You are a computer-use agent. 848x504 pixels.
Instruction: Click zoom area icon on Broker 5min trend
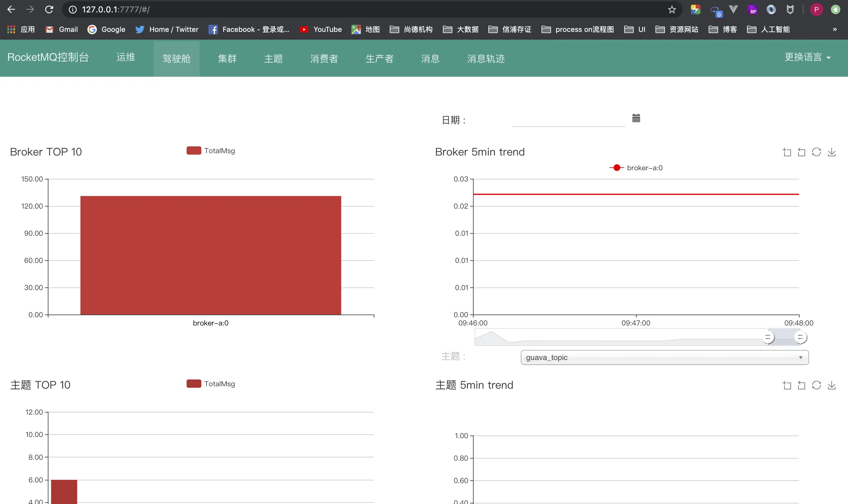tap(787, 152)
